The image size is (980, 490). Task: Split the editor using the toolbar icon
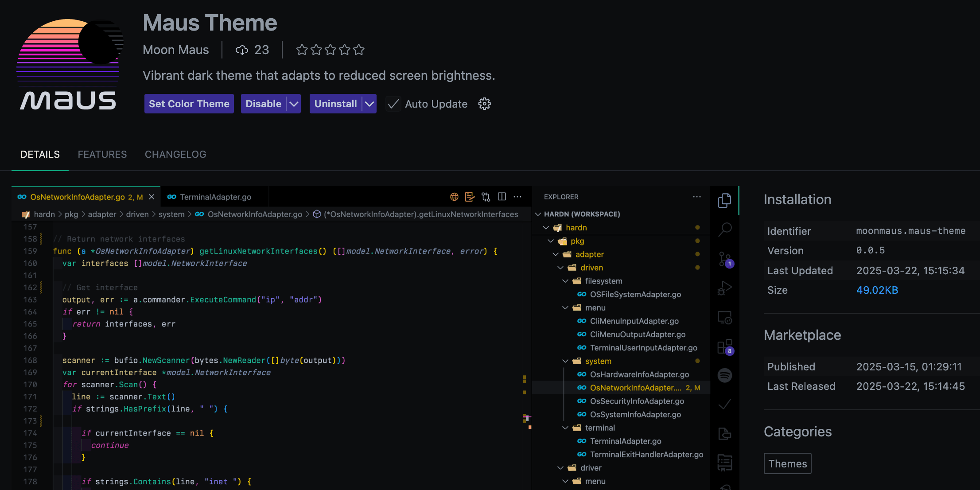click(x=502, y=197)
